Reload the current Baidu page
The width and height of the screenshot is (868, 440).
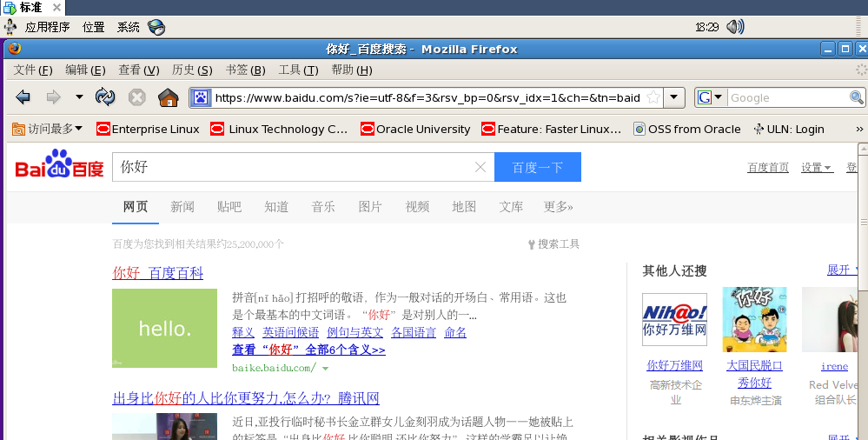(x=104, y=97)
